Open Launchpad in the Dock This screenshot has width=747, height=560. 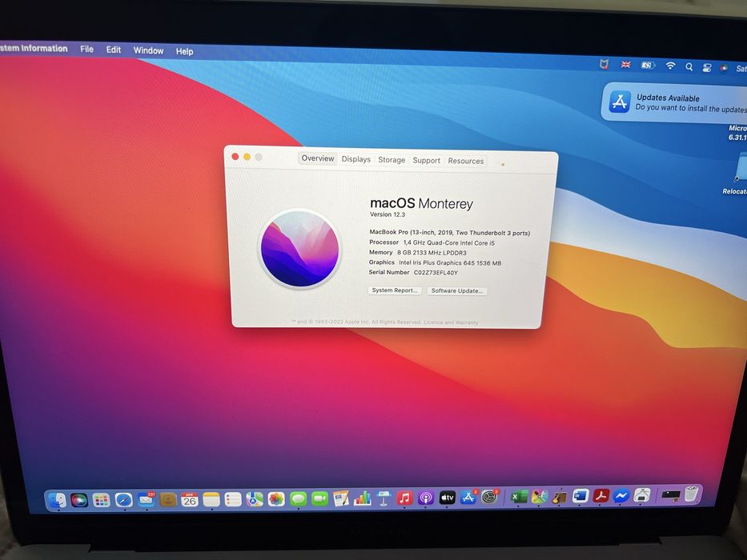(x=101, y=500)
